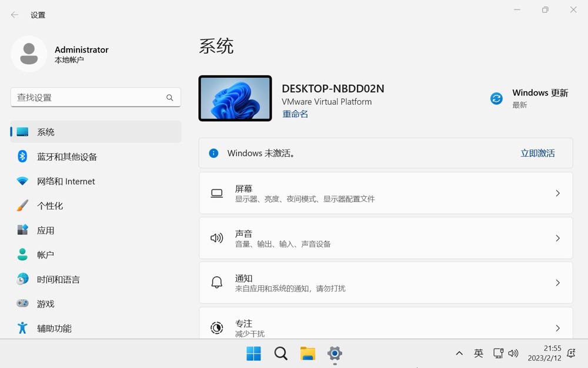Screen dimensions: 588x368
Task: Click the 英 input language indicator in the tray
Action: (x=479, y=353)
